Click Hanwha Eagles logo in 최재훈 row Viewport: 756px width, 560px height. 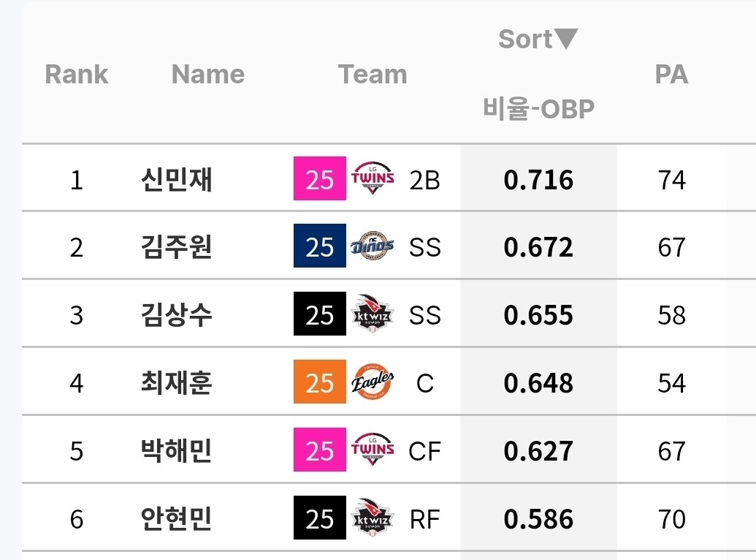pos(373,382)
